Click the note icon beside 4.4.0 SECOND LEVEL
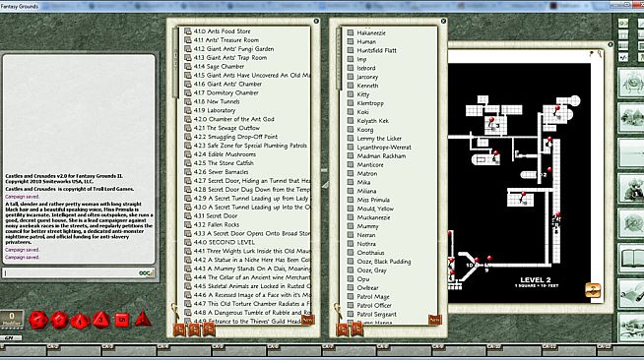 pos(188,242)
